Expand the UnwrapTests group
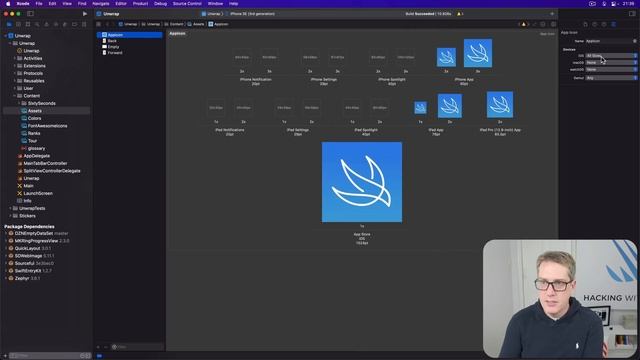The image size is (640, 360). tap(10, 208)
